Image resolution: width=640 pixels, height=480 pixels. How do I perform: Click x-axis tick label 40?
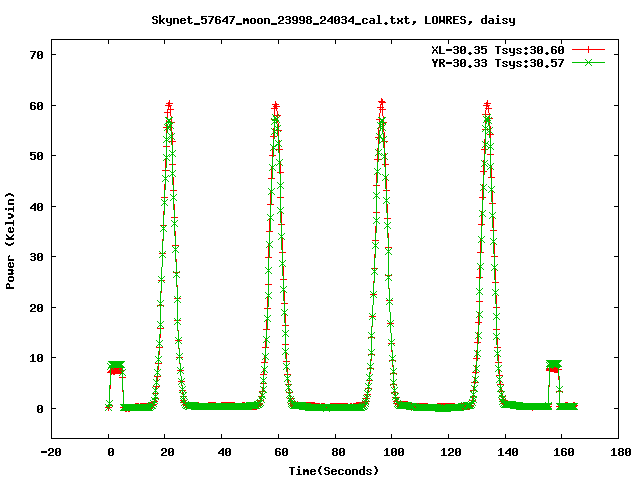[224, 452]
